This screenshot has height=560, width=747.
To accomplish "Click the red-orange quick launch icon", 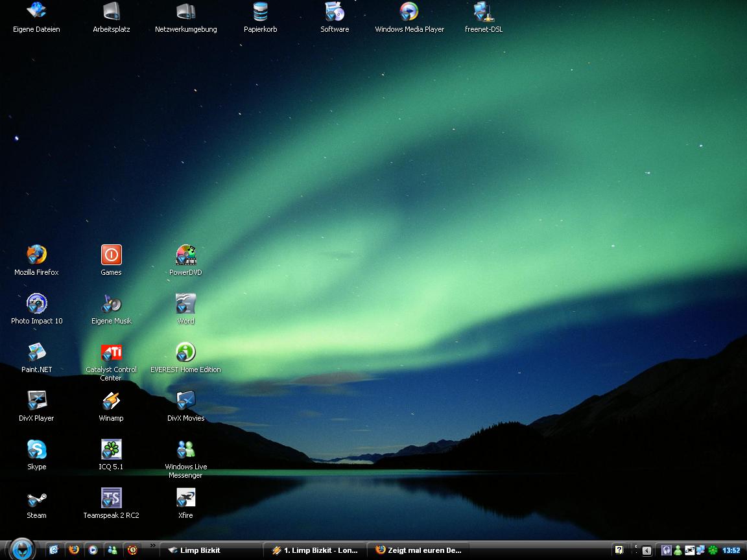I will [132, 550].
